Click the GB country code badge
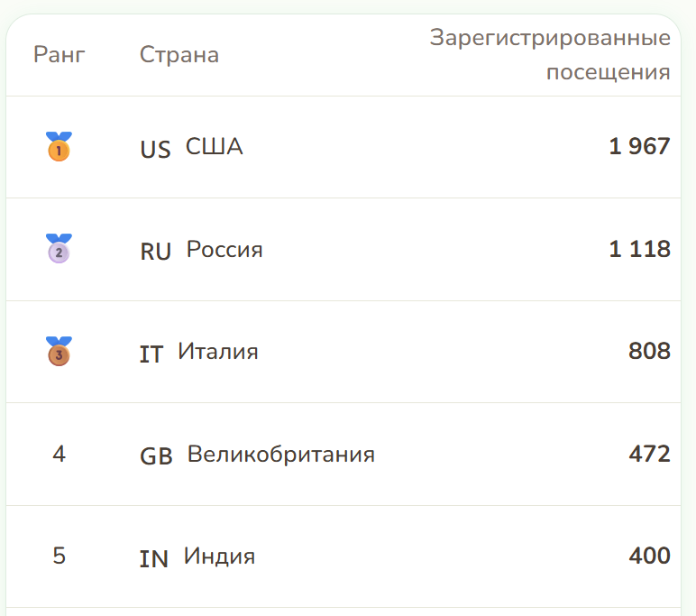Image resolution: width=696 pixels, height=616 pixels. click(x=156, y=456)
